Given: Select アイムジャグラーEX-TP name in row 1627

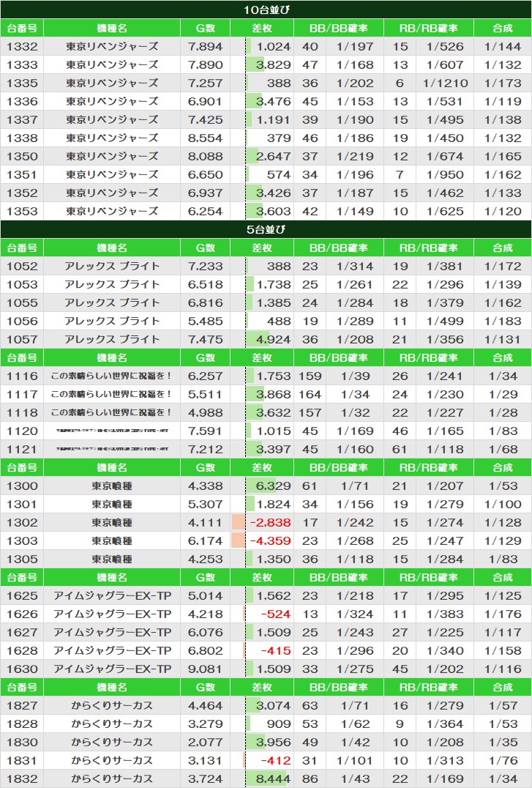Looking at the screenshot, I should (113, 632).
